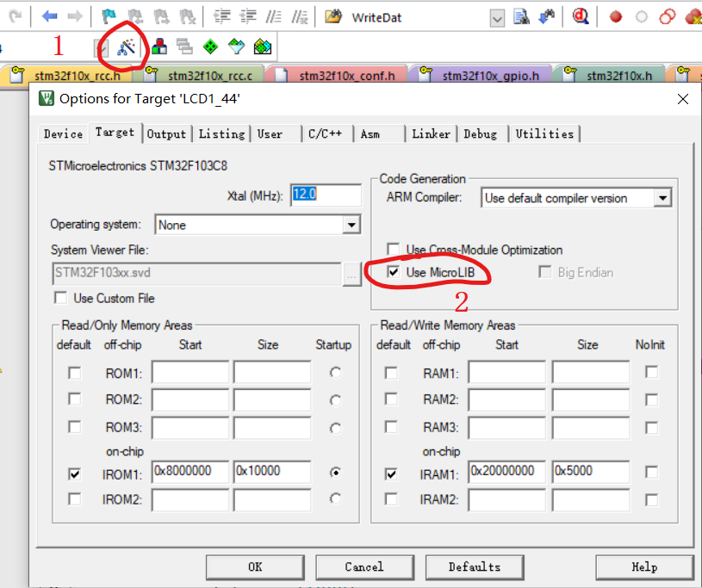Restore settings with the Defaults button

(x=475, y=567)
